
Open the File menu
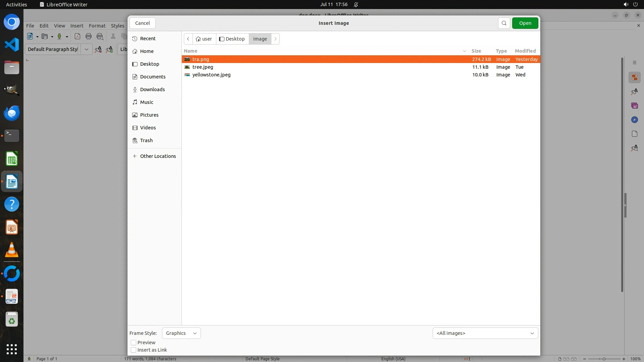coord(30,26)
